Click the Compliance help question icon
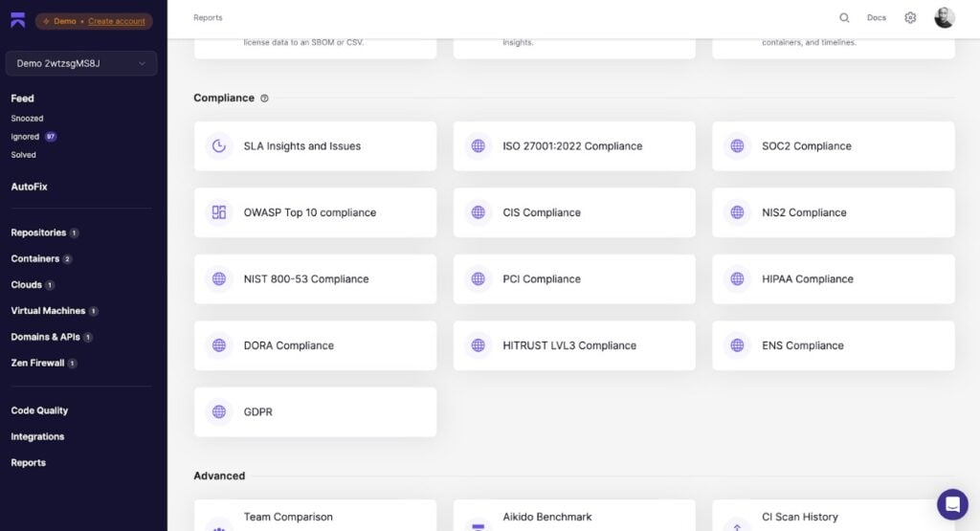 [x=264, y=99]
